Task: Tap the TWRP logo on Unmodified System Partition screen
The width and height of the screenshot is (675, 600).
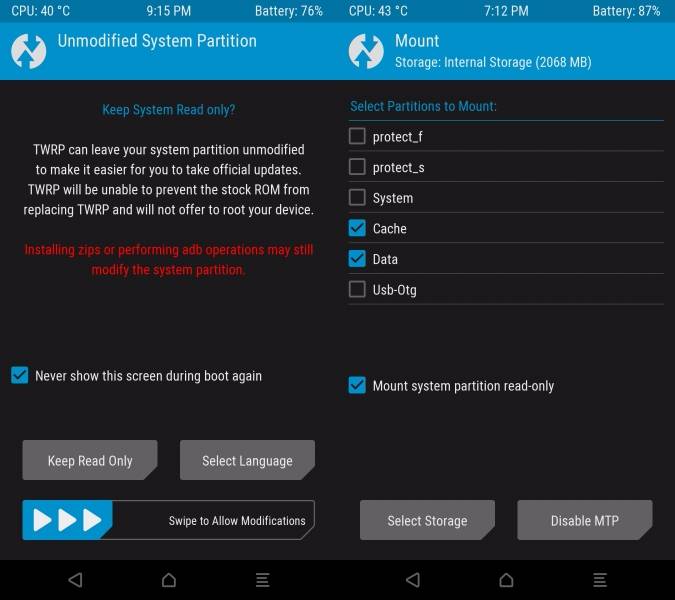Action: [28, 51]
